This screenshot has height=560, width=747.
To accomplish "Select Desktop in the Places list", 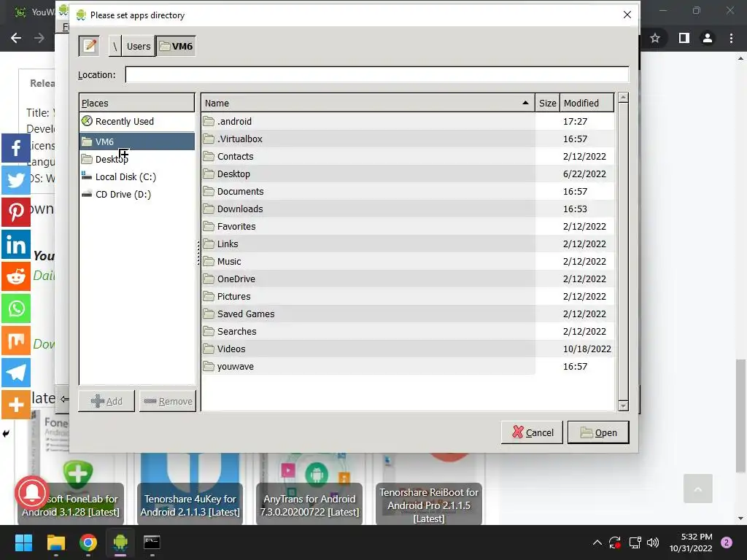I will coord(136,159).
